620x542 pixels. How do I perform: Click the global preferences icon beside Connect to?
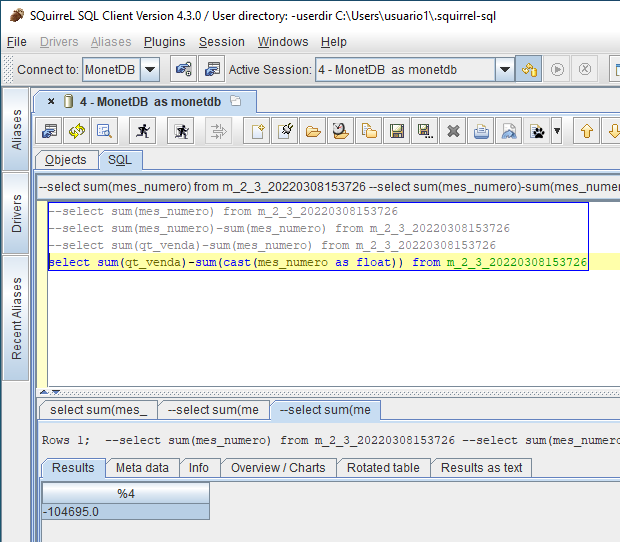pos(183,69)
